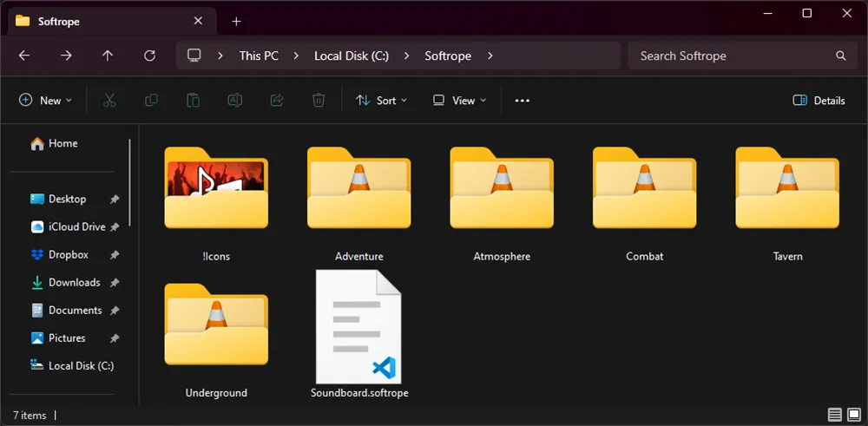Switch to large thumbnails view icon
The height and width of the screenshot is (426, 868).
[x=854, y=415]
